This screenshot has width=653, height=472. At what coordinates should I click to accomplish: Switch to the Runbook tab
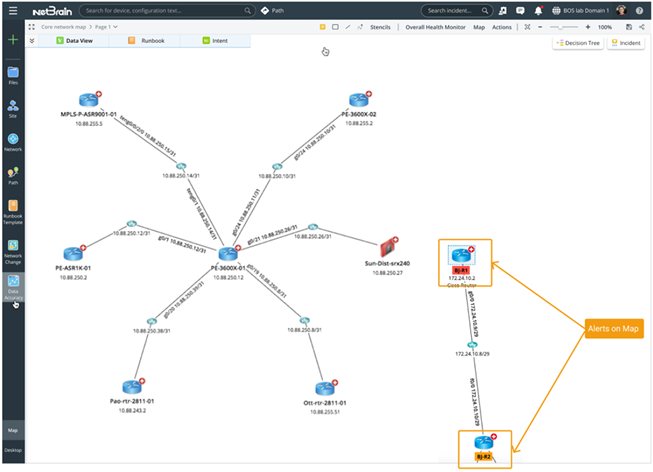click(145, 41)
